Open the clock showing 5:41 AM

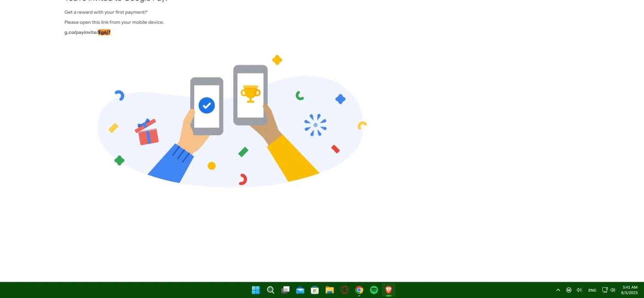630,290
